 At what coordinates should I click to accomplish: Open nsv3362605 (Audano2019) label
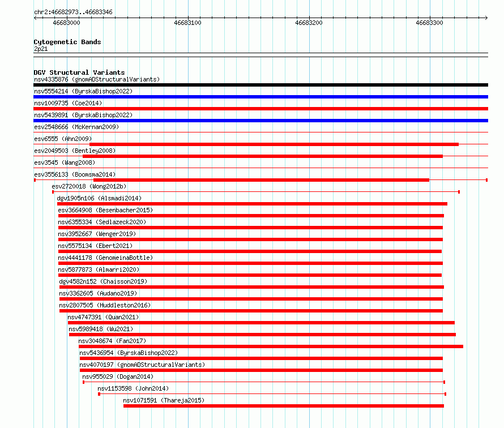[98, 293]
